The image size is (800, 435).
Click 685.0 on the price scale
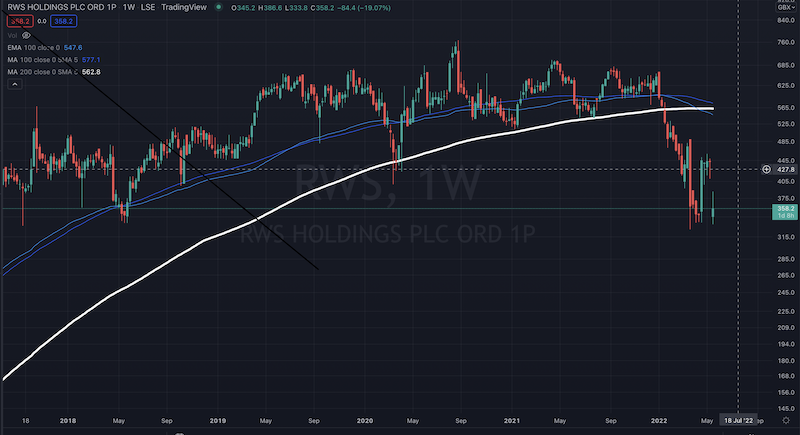pyautogui.click(x=786, y=65)
